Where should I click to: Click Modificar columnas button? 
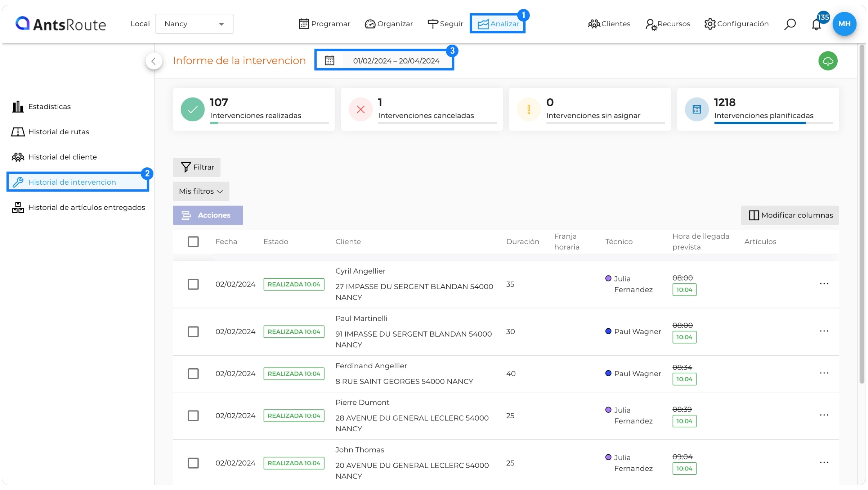pyautogui.click(x=790, y=215)
